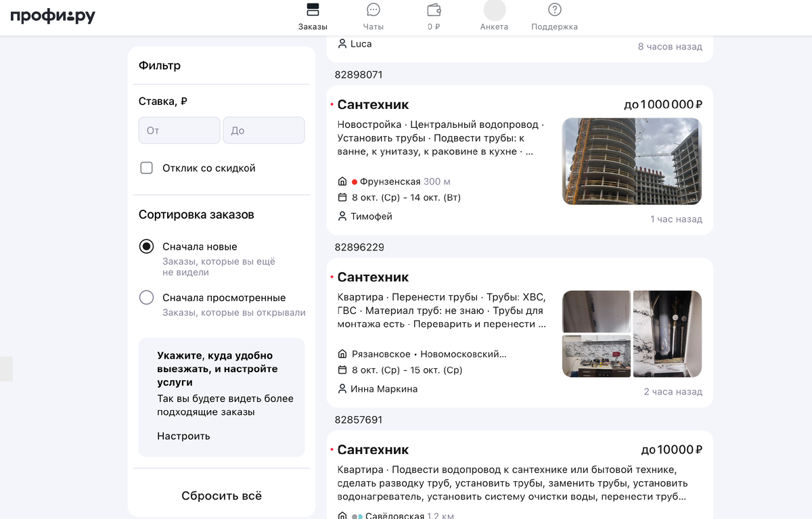Click the Анкета tab label

tap(494, 27)
